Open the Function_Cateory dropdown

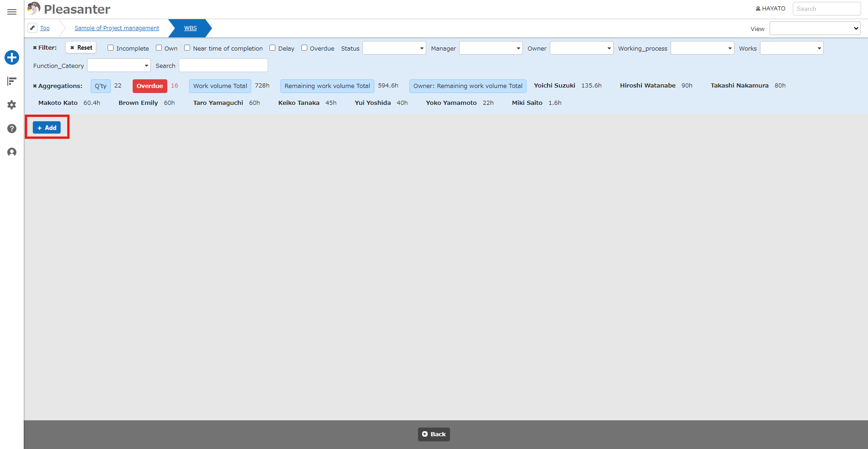tap(119, 65)
